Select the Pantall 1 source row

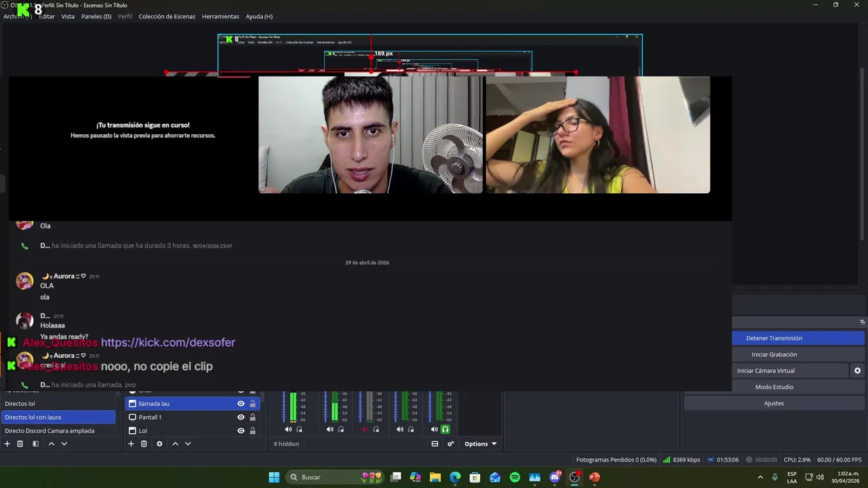pyautogui.click(x=193, y=417)
